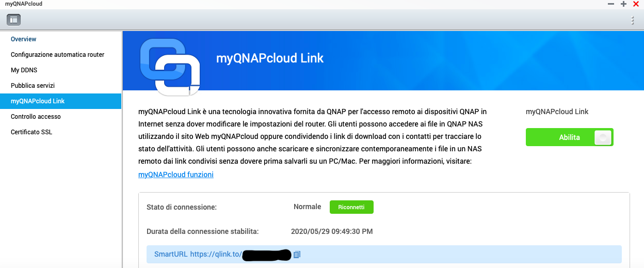Screen dimensions: 644x268
Task: Click the connection timestamp value
Action: click(x=332, y=231)
